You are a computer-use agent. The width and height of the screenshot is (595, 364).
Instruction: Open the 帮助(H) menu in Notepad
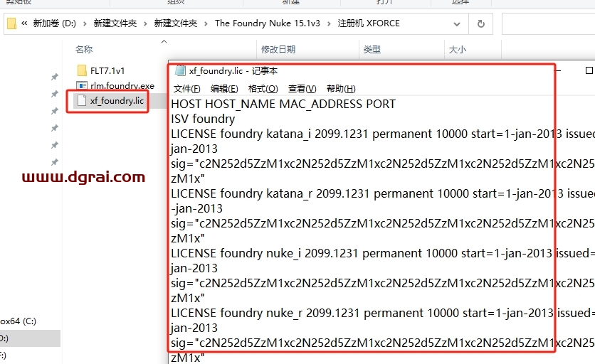[340, 89]
